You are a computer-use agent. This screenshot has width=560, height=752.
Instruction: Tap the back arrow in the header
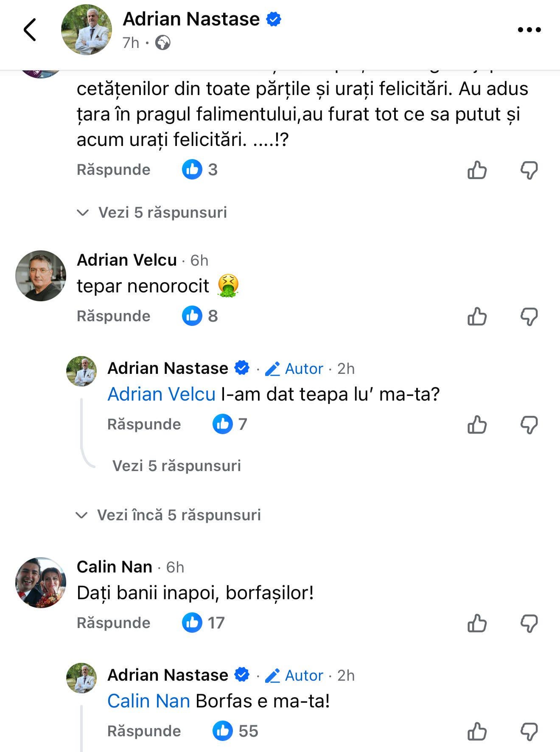pyautogui.click(x=30, y=30)
